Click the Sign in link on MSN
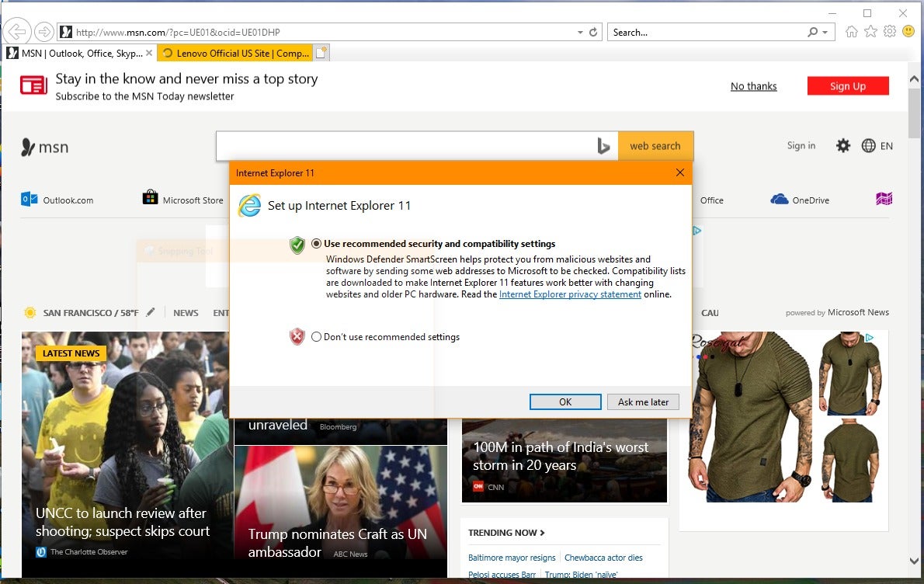924x584 pixels. (x=801, y=145)
